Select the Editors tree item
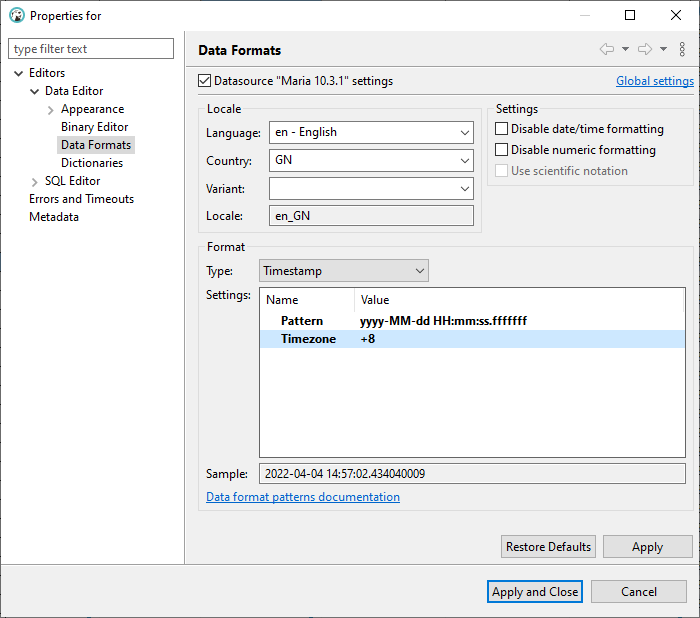This screenshot has width=700, height=618. click(x=47, y=73)
